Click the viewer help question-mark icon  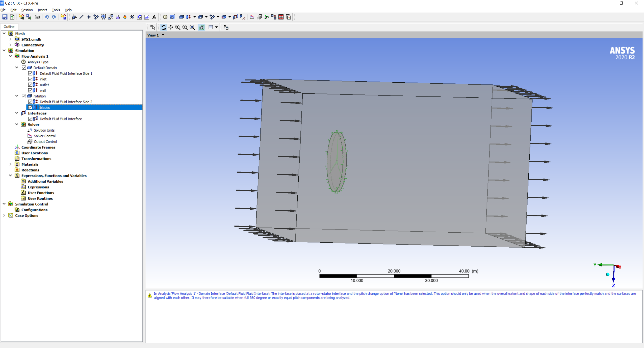(226, 27)
